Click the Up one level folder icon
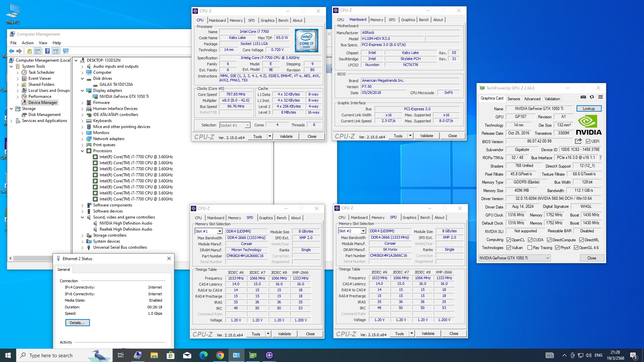Image resolution: width=644 pixels, height=362 pixels. coord(30,51)
